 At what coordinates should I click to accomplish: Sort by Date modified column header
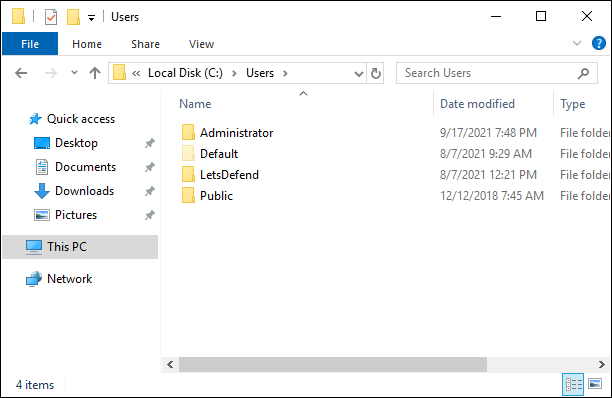coord(477,104)
